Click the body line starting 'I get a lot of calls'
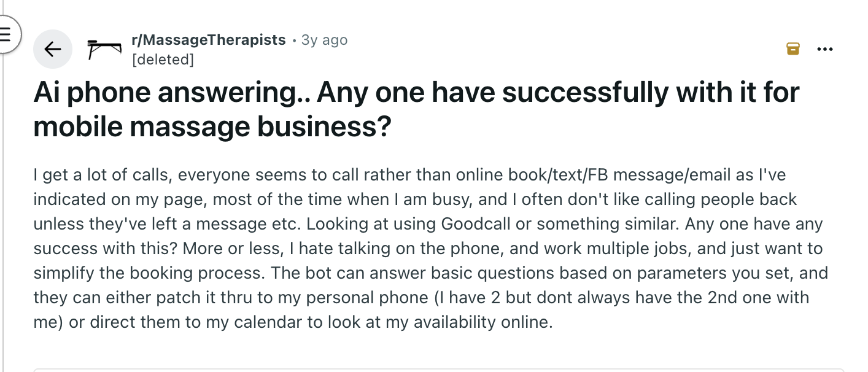 [409, 175]
